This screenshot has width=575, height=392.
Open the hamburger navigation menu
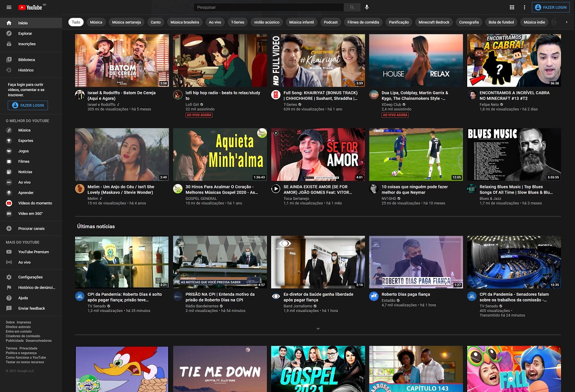[x=9, y=7]
